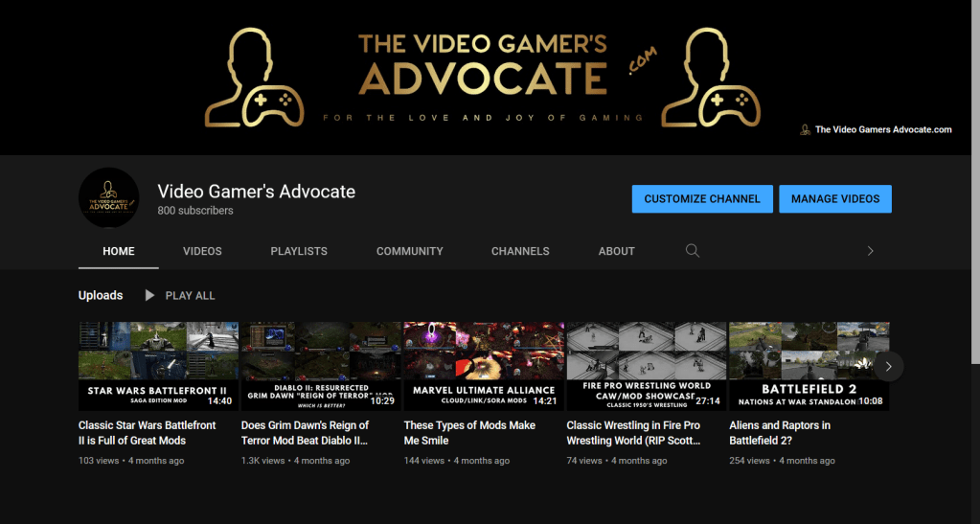
Task: Click the channel search magnifier icon
Action: (692, 251)
